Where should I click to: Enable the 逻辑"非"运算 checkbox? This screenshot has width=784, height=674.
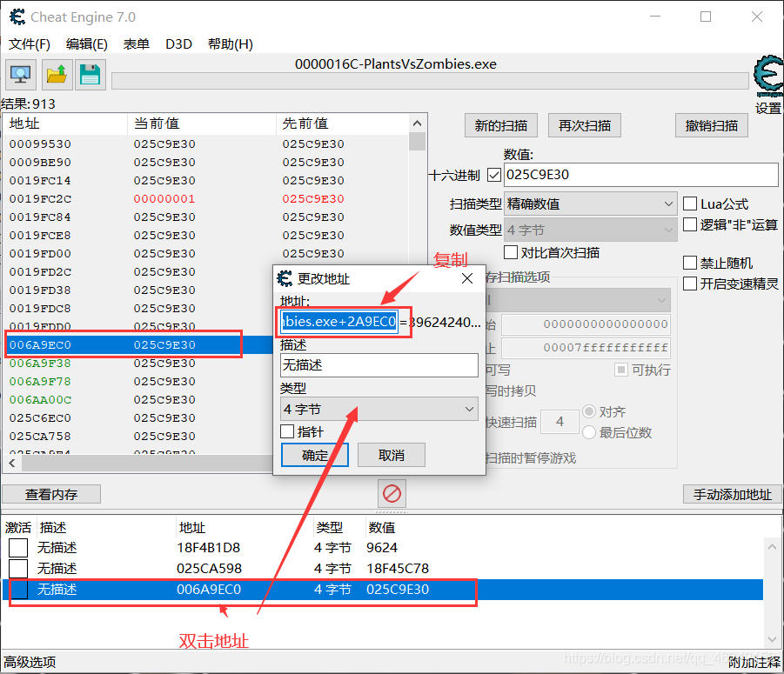coord(690,224)
